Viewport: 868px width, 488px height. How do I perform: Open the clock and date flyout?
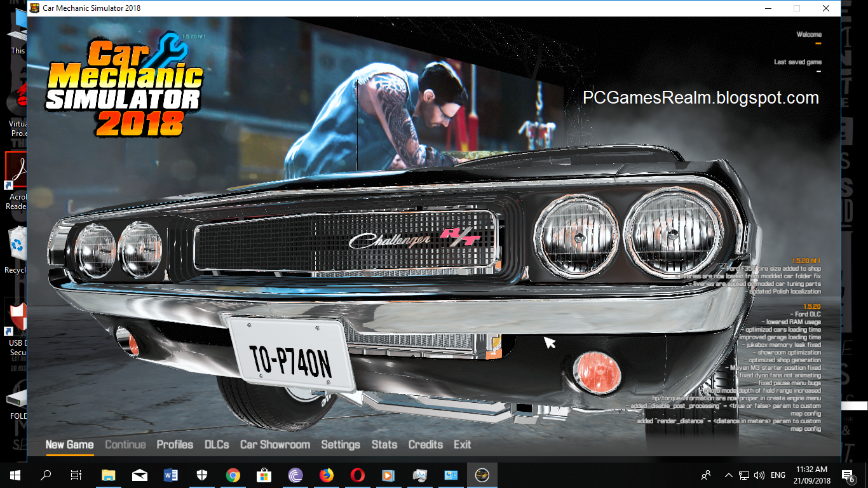(811, 475)
